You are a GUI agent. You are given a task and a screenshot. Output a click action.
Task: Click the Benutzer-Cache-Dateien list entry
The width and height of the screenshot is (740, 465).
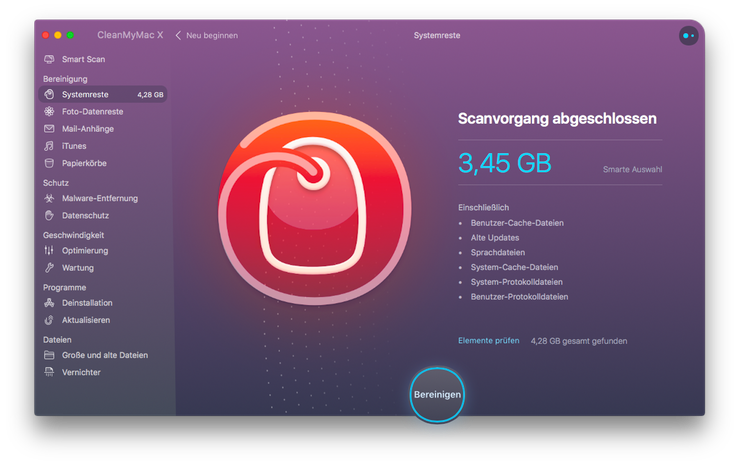(x=517, y=223)
